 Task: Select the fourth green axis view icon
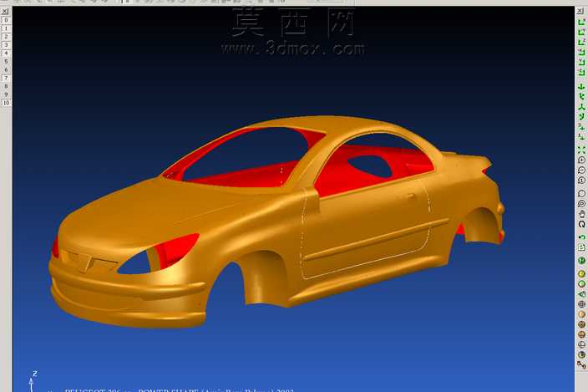581,53
